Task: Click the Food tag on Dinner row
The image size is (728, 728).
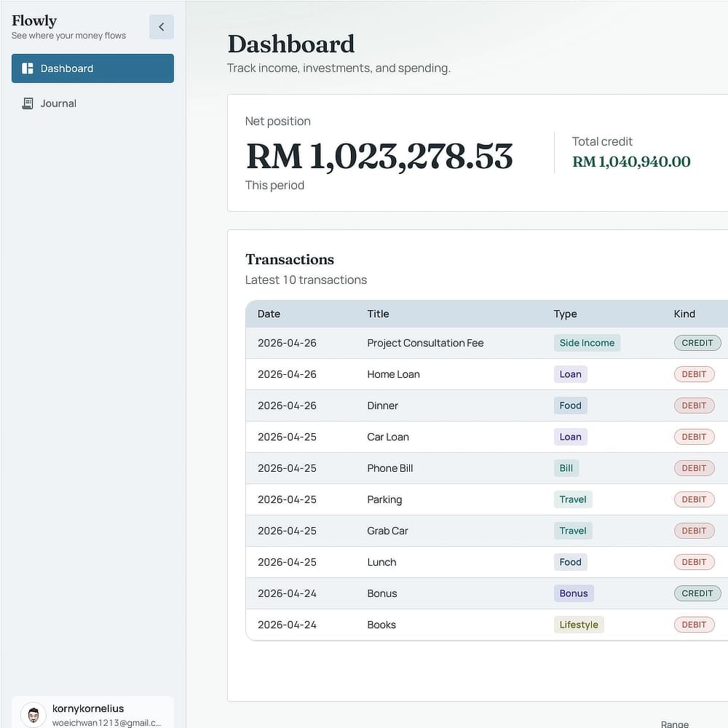Action: pos(570,405)
